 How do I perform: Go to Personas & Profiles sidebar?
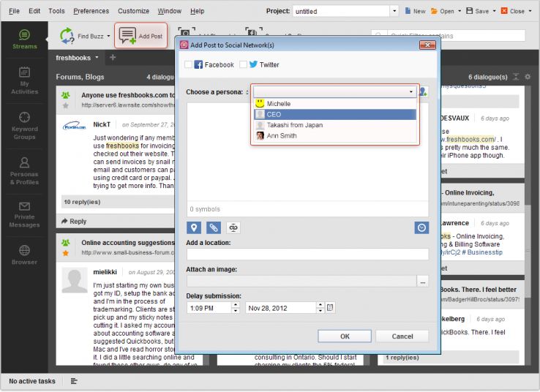click(x=24, y=170)
